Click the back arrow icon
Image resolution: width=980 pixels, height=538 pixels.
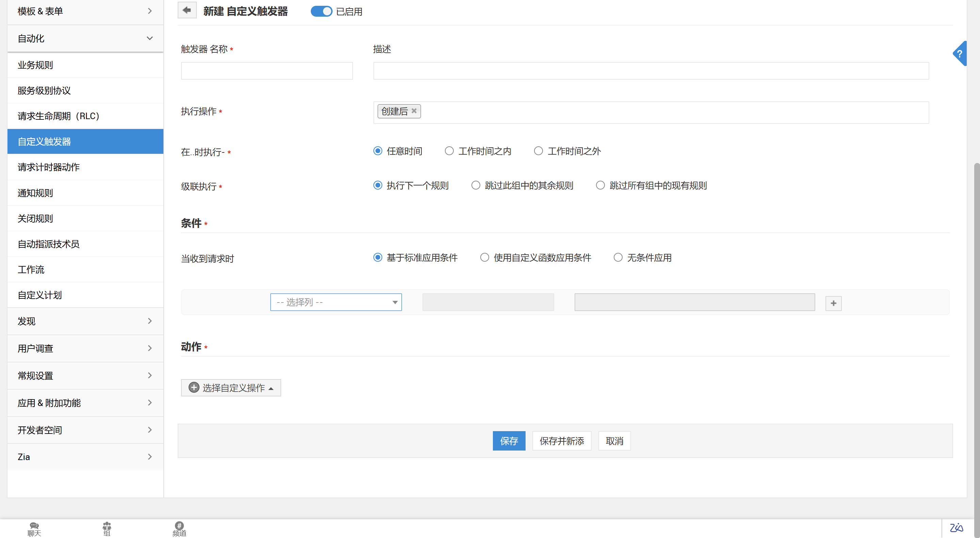(187, 11)
